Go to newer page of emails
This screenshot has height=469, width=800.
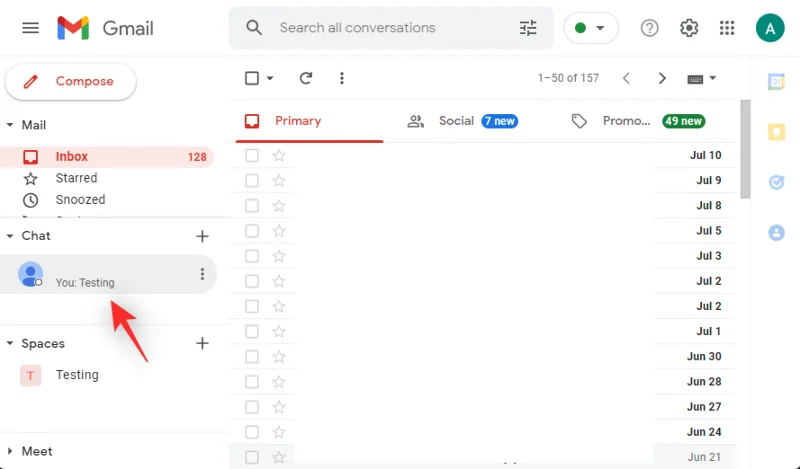[627, 78]
